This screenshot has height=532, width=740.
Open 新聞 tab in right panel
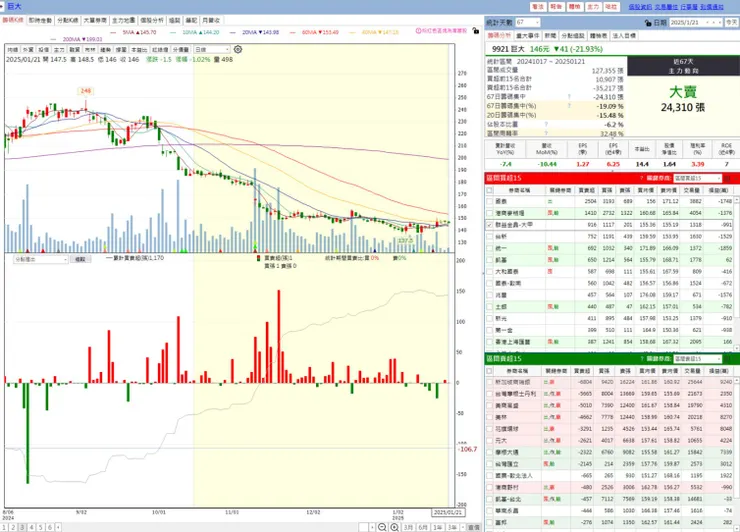tap(550, 36)
